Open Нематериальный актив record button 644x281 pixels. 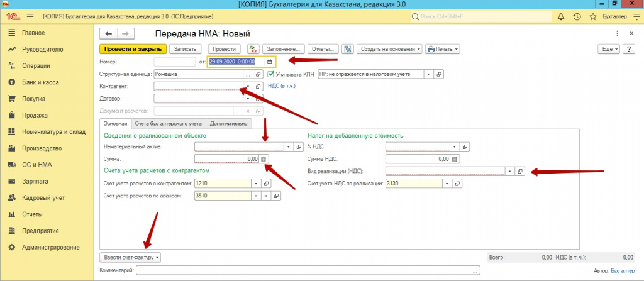point(299,146)
